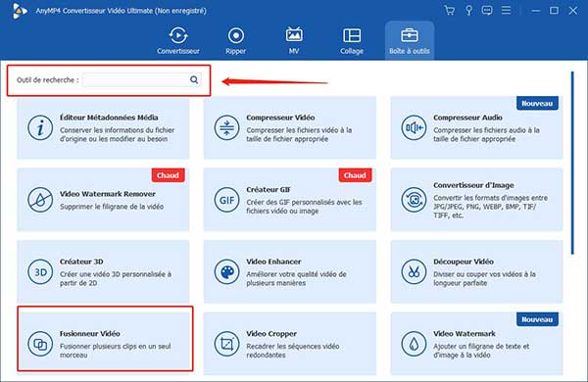Switch to the Convertisseur tab
This screenshot has width=588, height=382.
[178, 40]
